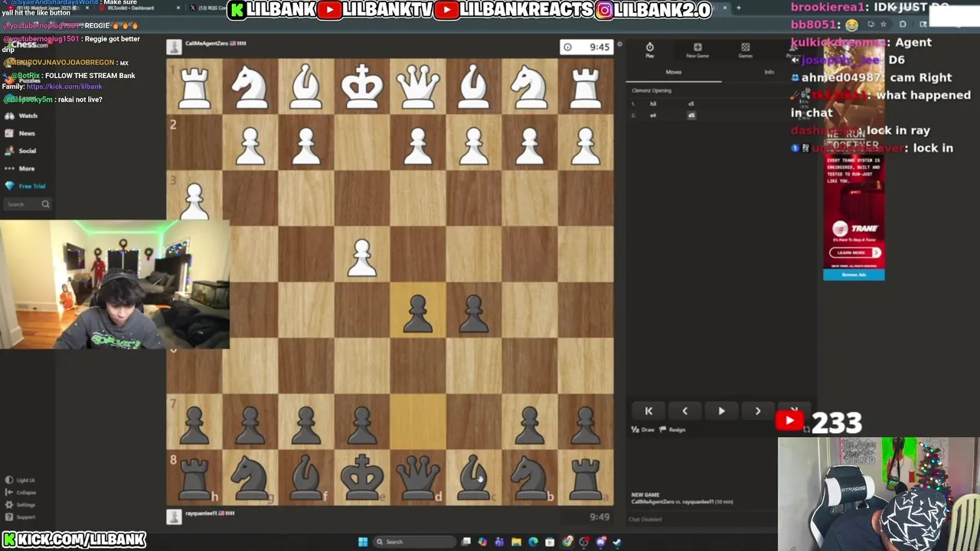Click Collapse sidebar option
The width and height of the screenshot is (980, 551).
(21, 493)
